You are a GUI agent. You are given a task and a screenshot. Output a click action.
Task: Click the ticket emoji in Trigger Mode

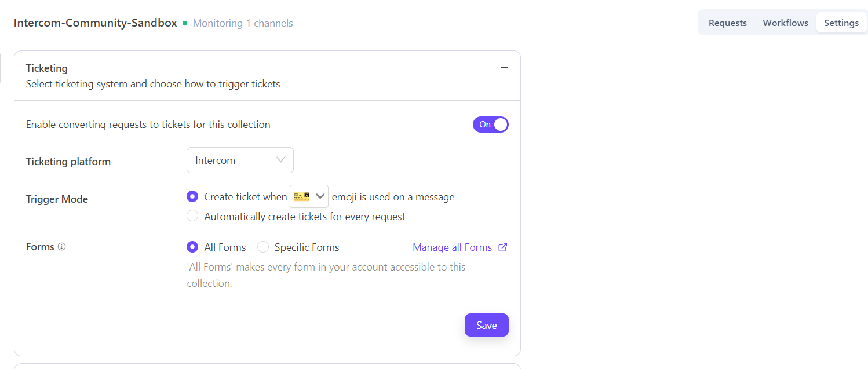302,196
